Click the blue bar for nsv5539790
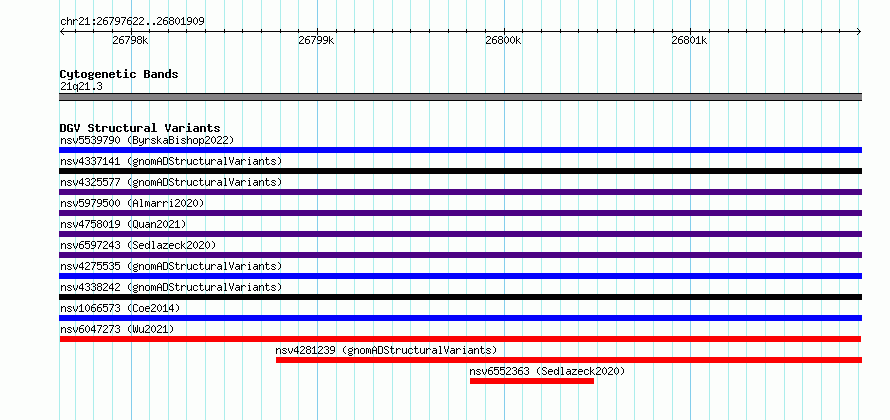This screenshot has width=890, height=420. (460, 150)
